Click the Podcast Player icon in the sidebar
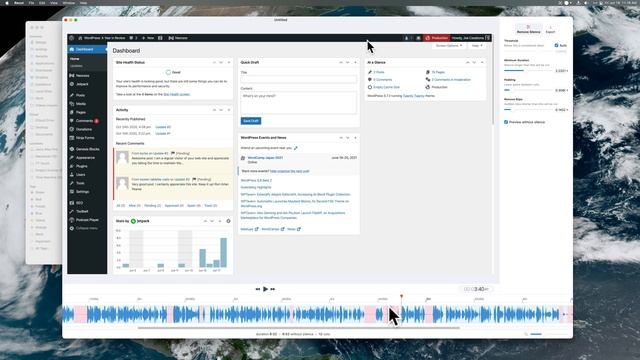 pyautogui.click(x=72, y=220)
